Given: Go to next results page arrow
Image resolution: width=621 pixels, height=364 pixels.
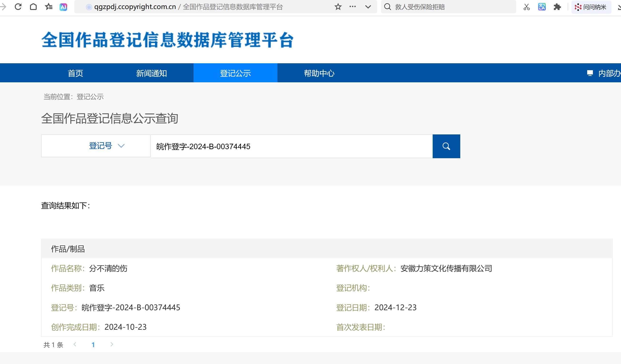Looking at the screenshot, I should click(112, 344).
